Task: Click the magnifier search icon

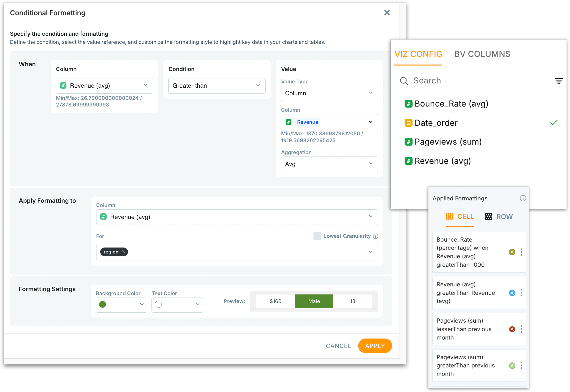Action: click(404, 81)
